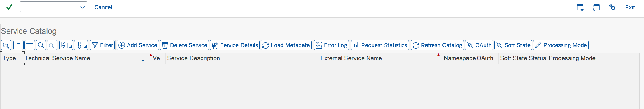The width and height of the screenshot is (644, 109).
Task: Click the Add Service button
Action: (x=138, y=45)
